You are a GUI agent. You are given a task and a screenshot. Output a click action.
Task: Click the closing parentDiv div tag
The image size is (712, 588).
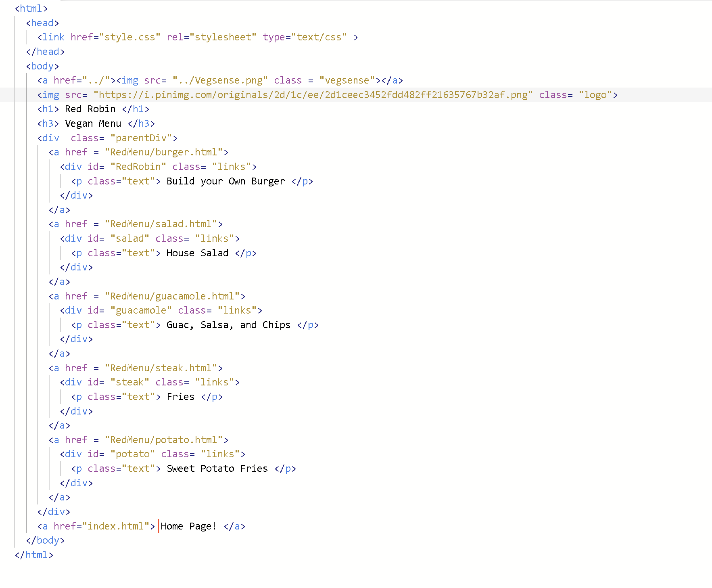click(54, 512)
